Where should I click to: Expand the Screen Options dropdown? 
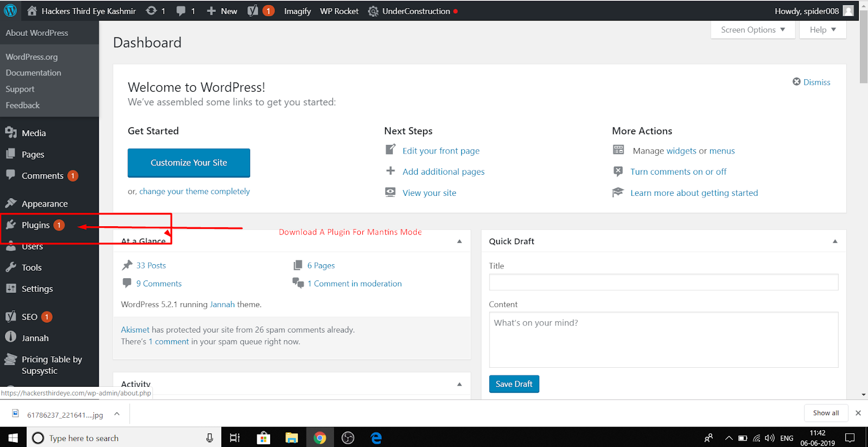pos(753,30)
